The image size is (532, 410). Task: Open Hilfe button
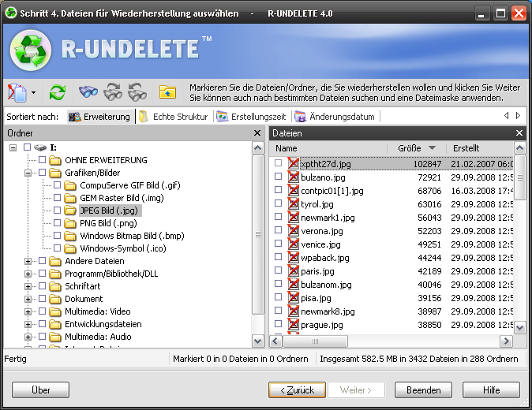point(491,390)
